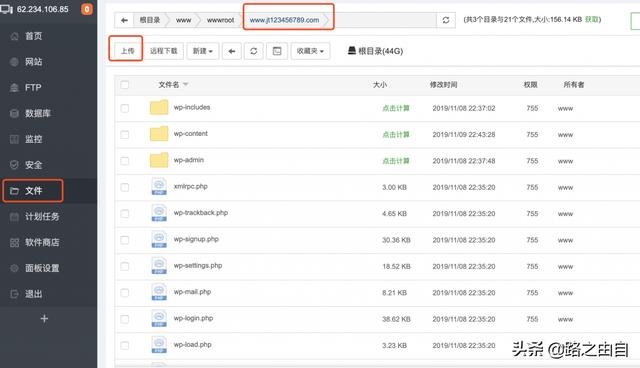Click the green 获取 size link
640x368 pixels.
(x=591, y=19)
